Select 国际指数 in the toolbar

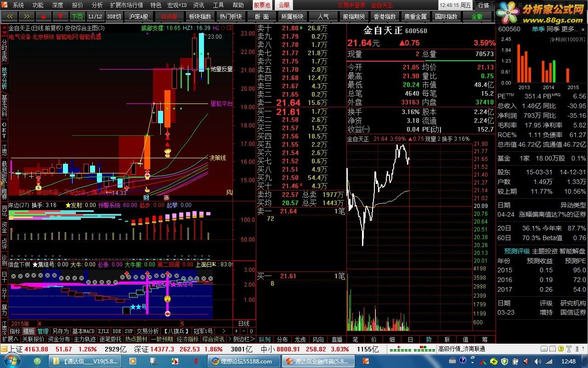pos(446,16)
